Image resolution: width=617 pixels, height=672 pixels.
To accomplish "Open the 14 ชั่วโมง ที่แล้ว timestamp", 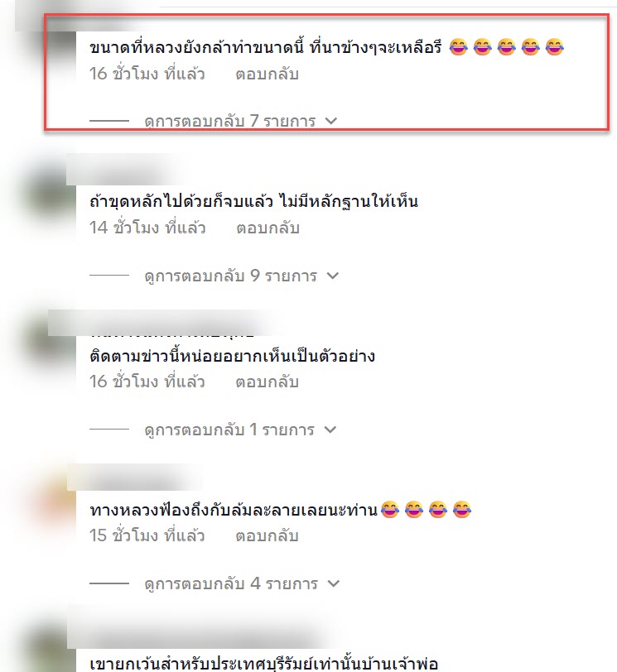I will click(147, 228).
